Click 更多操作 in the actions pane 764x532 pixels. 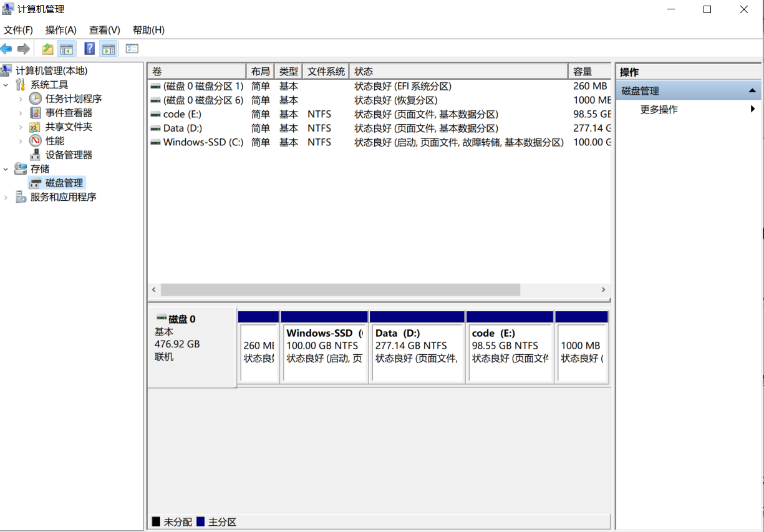659,110
